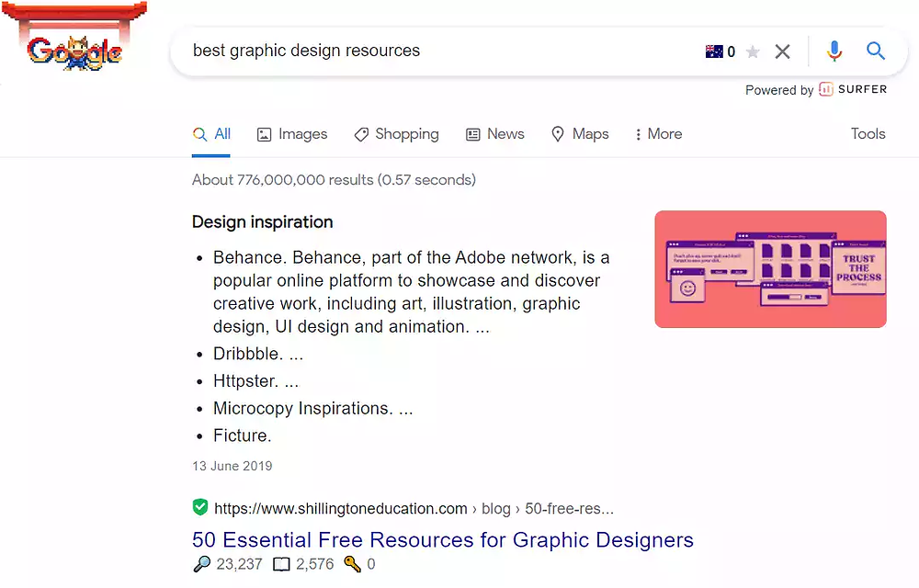Viewport: 919px width, 588px height.
Task: Click the 'Httpster. ...' list item
Action: 256,381
